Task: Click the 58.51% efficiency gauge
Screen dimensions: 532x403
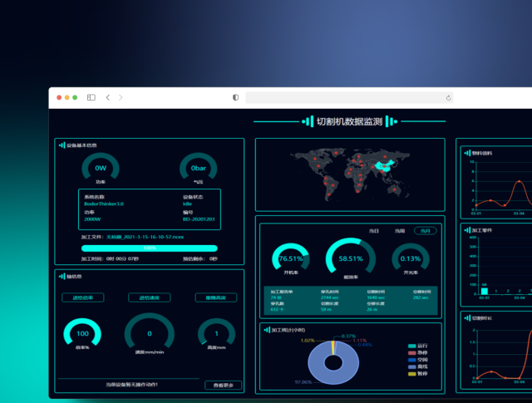Action: click(x=351, y=257)
